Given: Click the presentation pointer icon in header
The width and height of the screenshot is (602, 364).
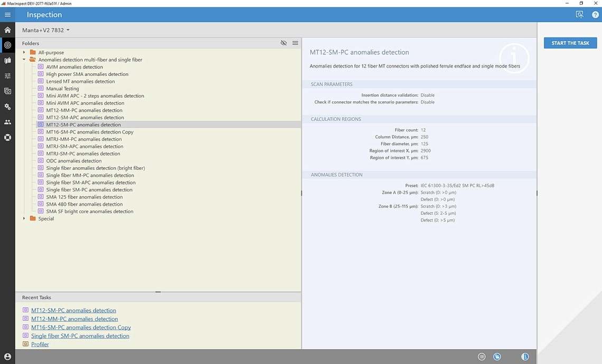Looking at the screenshot, I should tap(579, 15).
